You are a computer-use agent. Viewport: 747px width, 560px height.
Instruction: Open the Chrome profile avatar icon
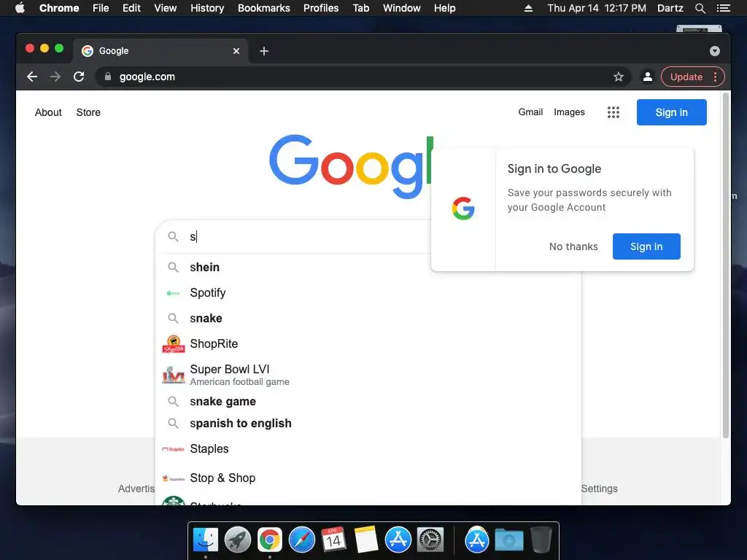pos(648,77)
